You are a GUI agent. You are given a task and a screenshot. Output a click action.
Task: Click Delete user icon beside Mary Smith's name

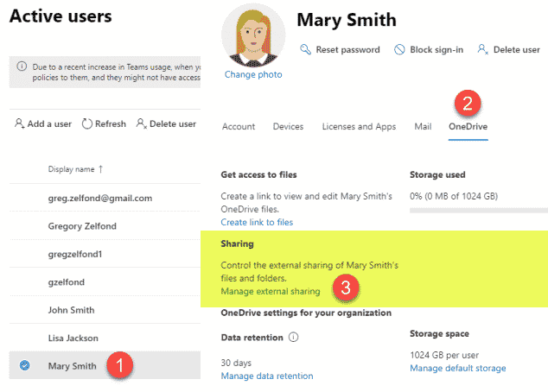click(x=482, y=49)
